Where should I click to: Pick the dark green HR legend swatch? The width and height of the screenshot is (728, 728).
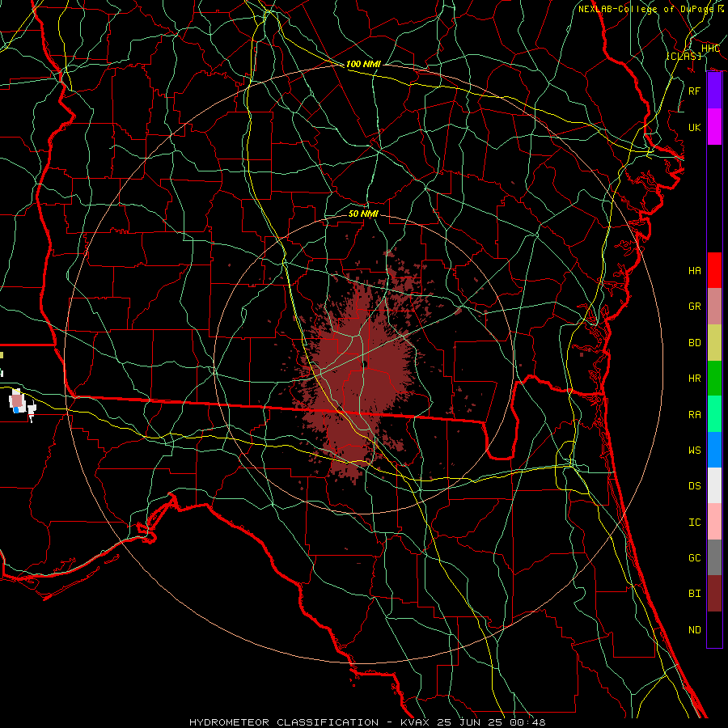click(x=714, y=379)
